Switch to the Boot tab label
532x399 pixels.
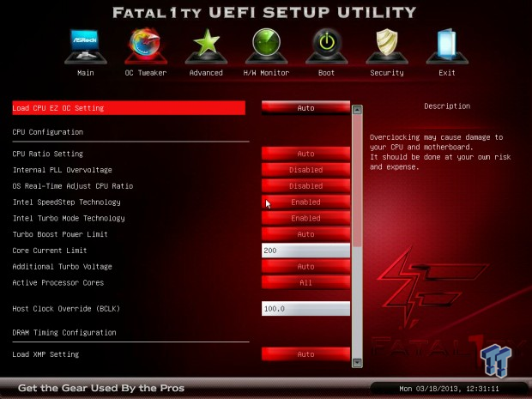pyautogui.click(x=326, y=73)
